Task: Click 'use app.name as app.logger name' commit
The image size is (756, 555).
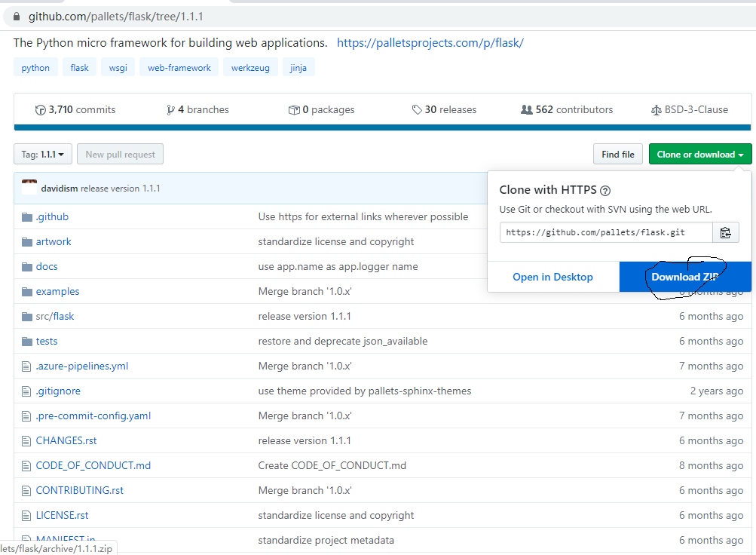Action: (338, 267)
